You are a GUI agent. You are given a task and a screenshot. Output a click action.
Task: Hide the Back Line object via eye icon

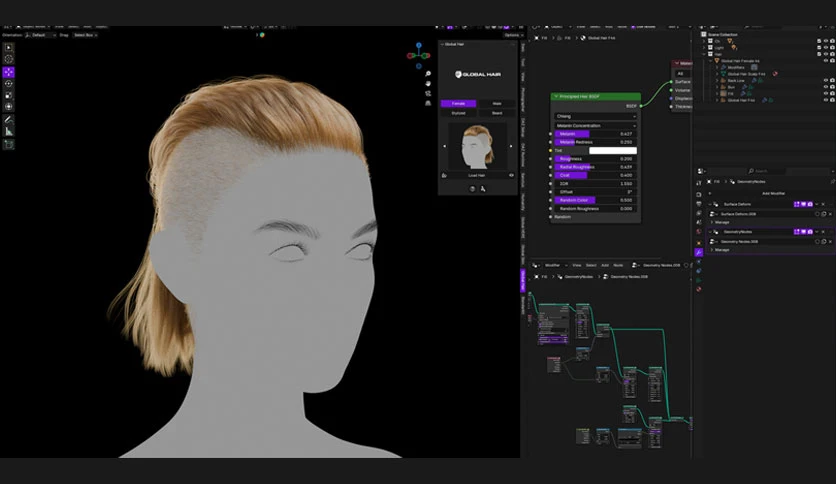826,80
